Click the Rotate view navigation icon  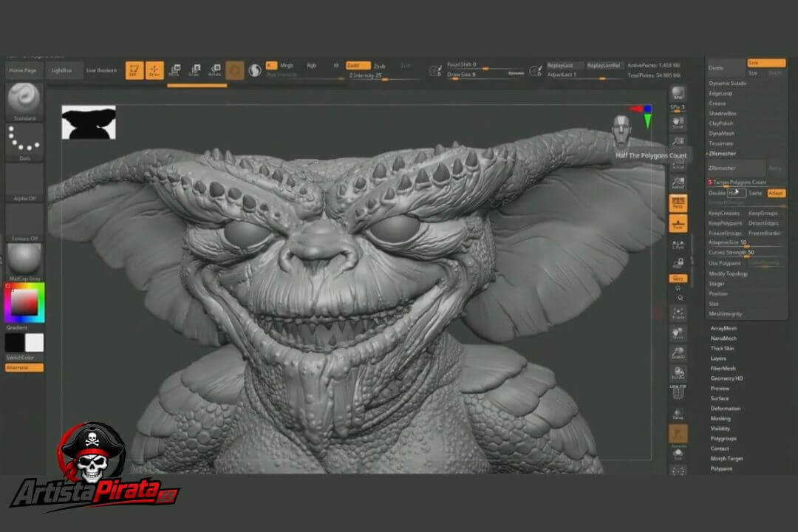click(x=678, y=373)
